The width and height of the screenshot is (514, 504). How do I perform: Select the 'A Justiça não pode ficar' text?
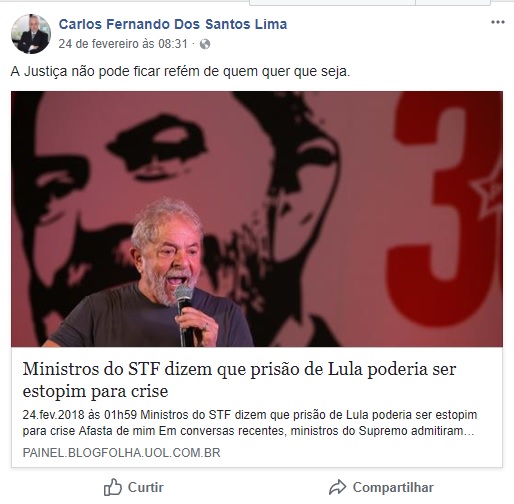click(180, 71)
